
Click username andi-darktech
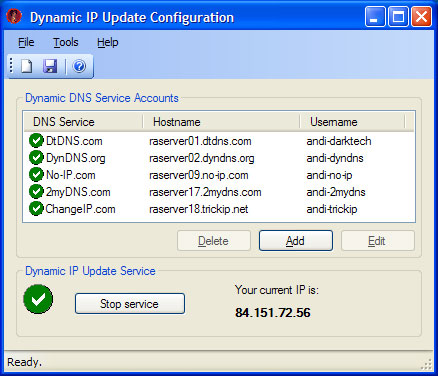point(339,141)
